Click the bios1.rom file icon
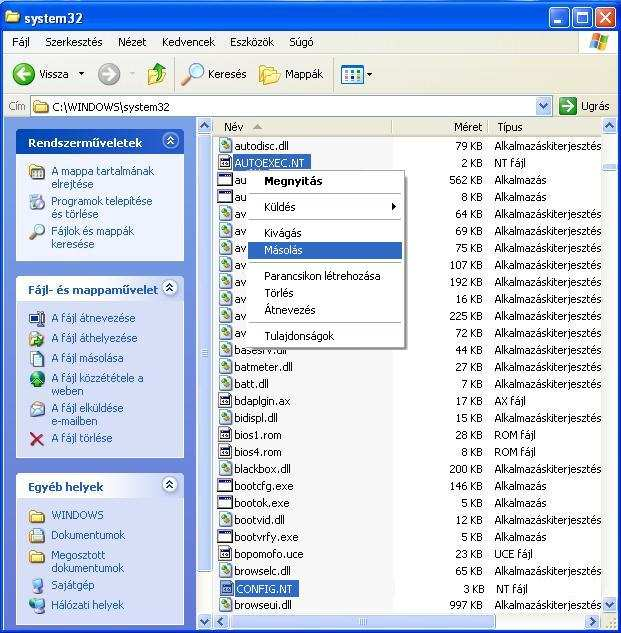The height and width of the screenshot is (633, 621). (225, 435)
